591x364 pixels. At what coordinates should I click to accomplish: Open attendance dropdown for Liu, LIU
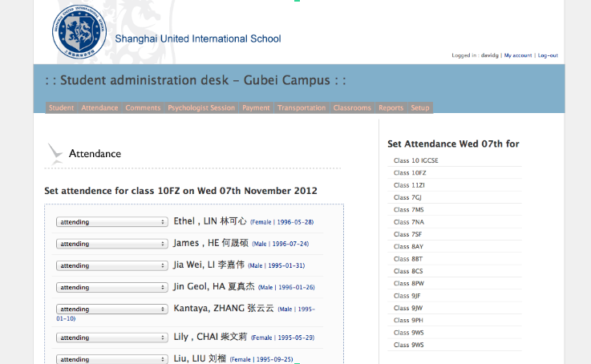112,359
